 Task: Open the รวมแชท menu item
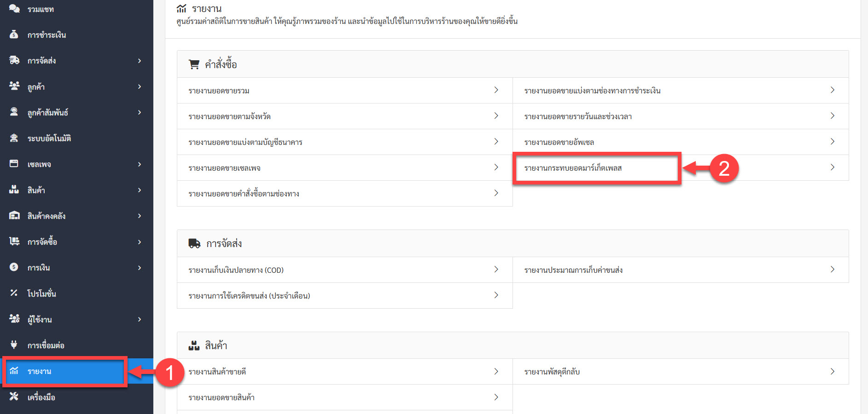(x=41, y=9)
